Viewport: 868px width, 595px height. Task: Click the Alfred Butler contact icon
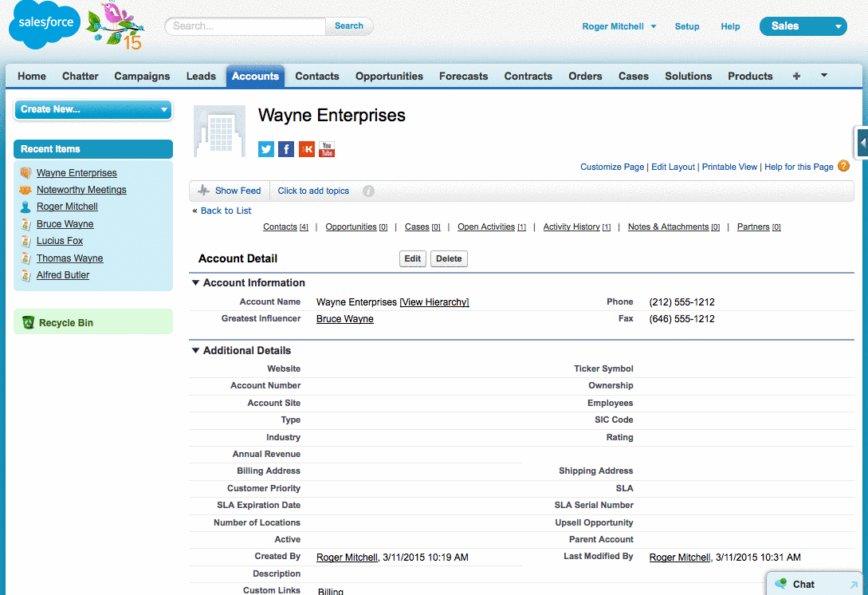(x=26, y=275)
